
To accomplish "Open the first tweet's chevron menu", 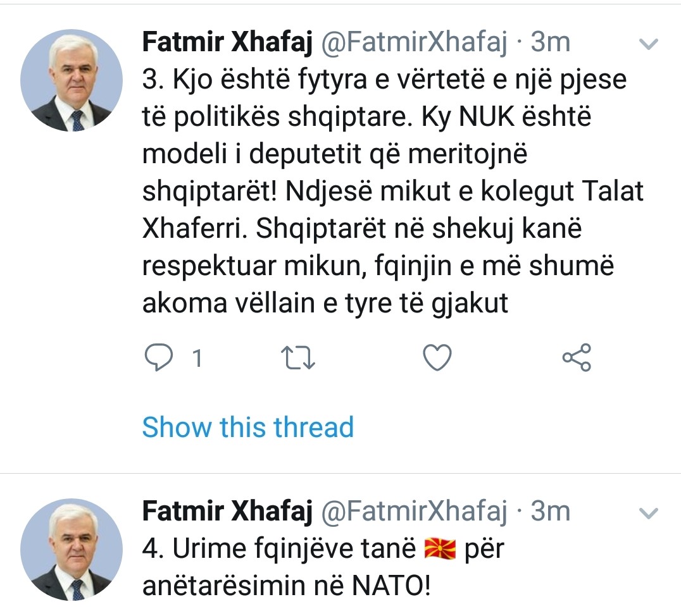I will [649, 44].
